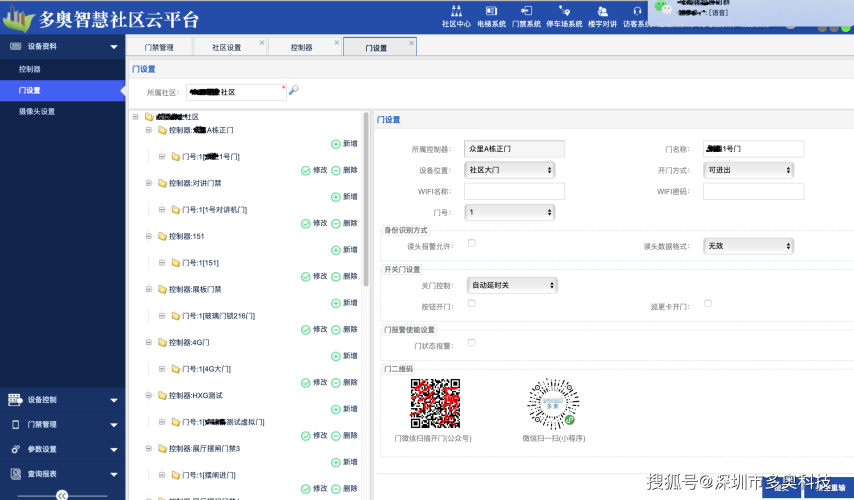
Task: Click the magnifier icon next to 所属社区
Action: (x=294, y=90)
